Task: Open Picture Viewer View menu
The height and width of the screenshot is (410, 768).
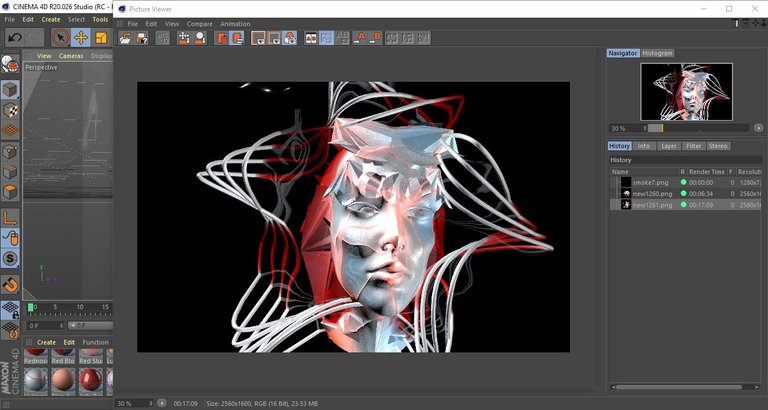Action: pyautogui.click(x=172, y=24)
